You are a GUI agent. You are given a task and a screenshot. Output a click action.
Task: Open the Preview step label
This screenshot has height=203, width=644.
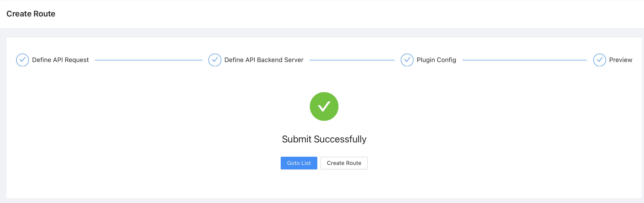coord(621,60)
